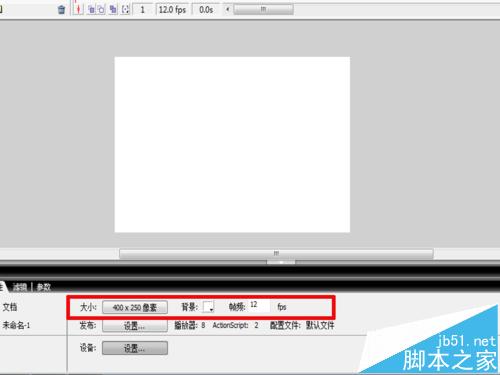Switch to the 参数 tab
Image resolution: width=500 pixels, height=375 pixels.
pyautogui.click(x=44, y=287)
